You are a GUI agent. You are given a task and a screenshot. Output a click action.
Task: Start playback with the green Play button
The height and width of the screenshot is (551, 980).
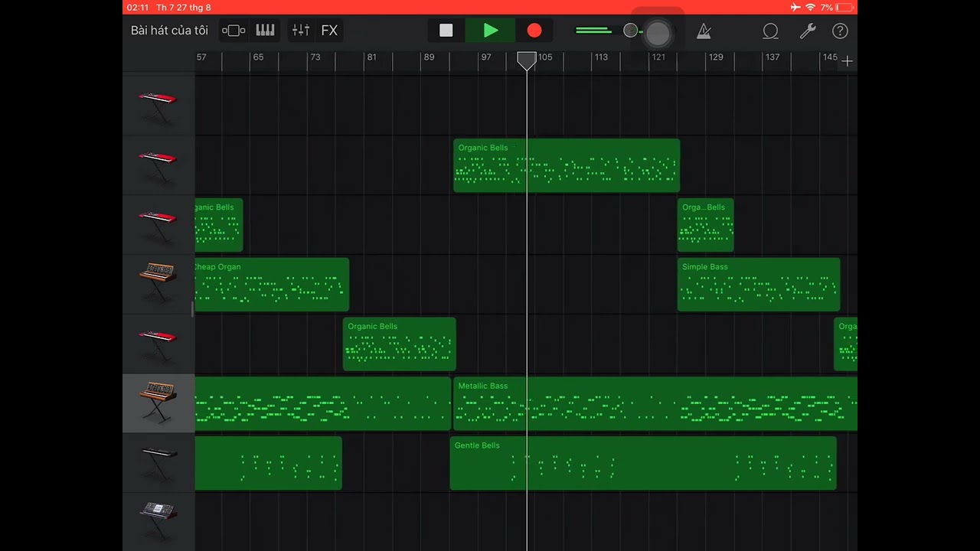(491, 31)
